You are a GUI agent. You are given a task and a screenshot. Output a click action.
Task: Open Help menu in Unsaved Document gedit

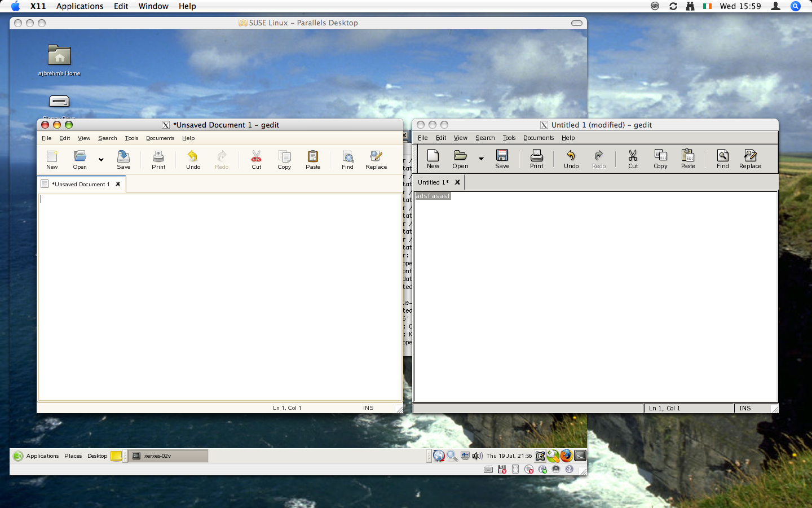[x=188, y=138]
